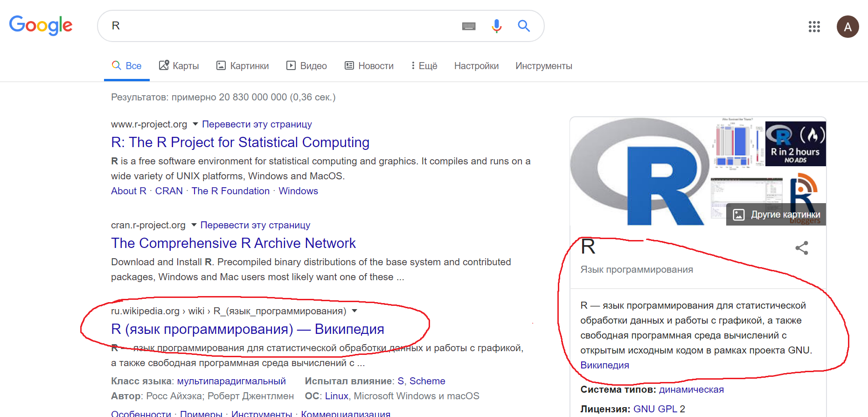Open R (язык программирования) Википедия result

pos(248,329)
